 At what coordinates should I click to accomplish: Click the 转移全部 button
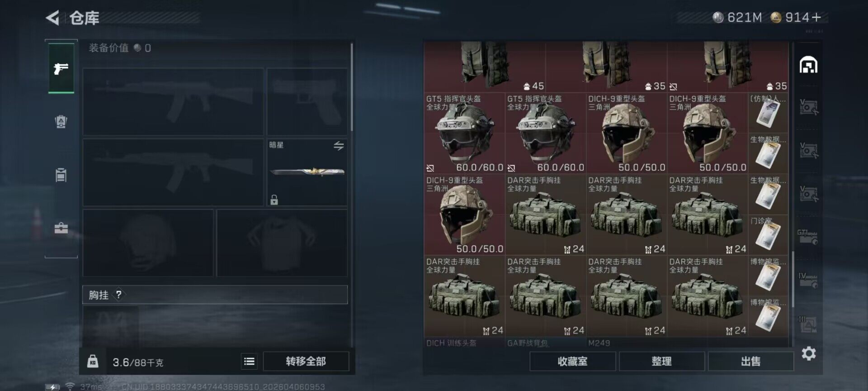[306, 361]
